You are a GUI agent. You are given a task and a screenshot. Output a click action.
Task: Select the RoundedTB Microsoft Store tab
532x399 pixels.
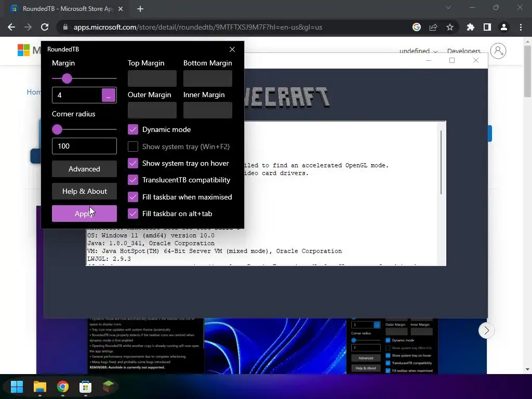(x=67, y=9)
